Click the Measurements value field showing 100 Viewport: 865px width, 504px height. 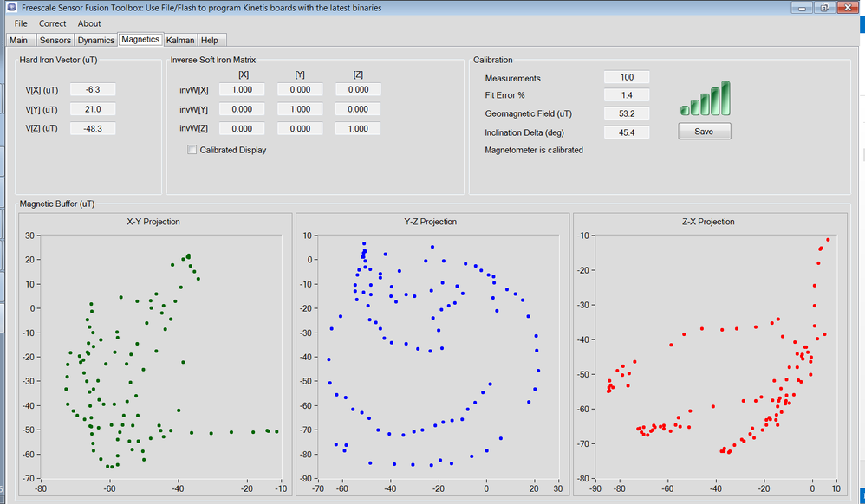click(x=627, y=77)
